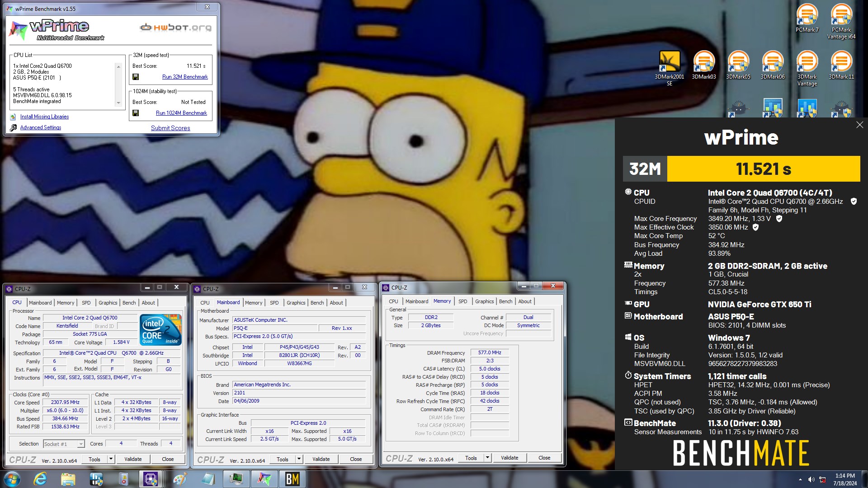Switch to Mainboard tab in the CPU-Z CPU window

(x=40, y=303)
